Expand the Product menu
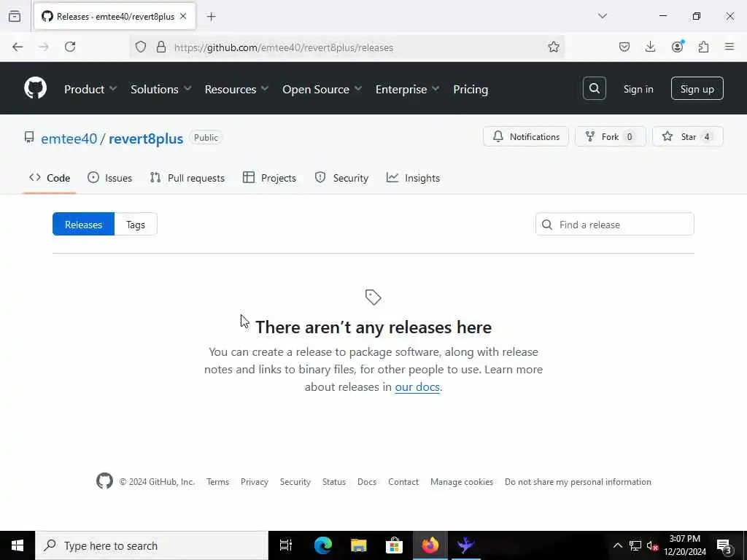The height and width of the screenshot is (560, 747). [90, 89]
